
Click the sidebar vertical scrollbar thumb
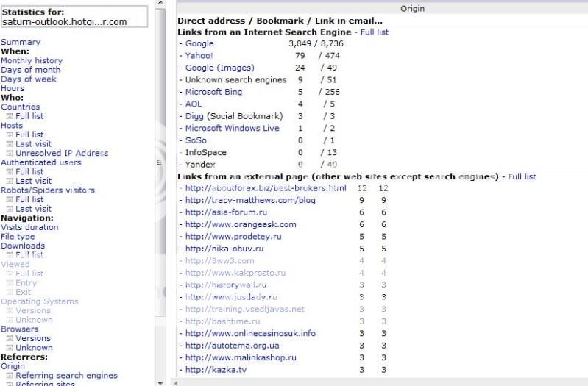160,162
